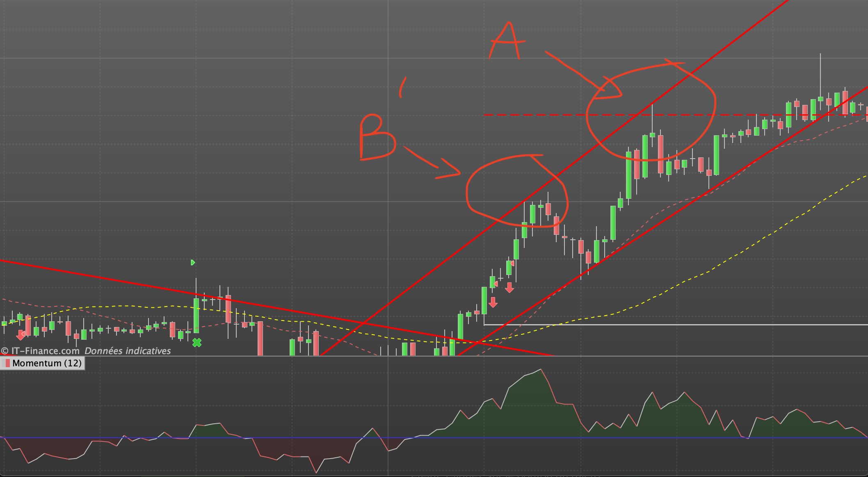The height and width of the screenshot is (477, 868).
Task: Click the red color swatch beside Momentum
Action: tap(7, 363)
